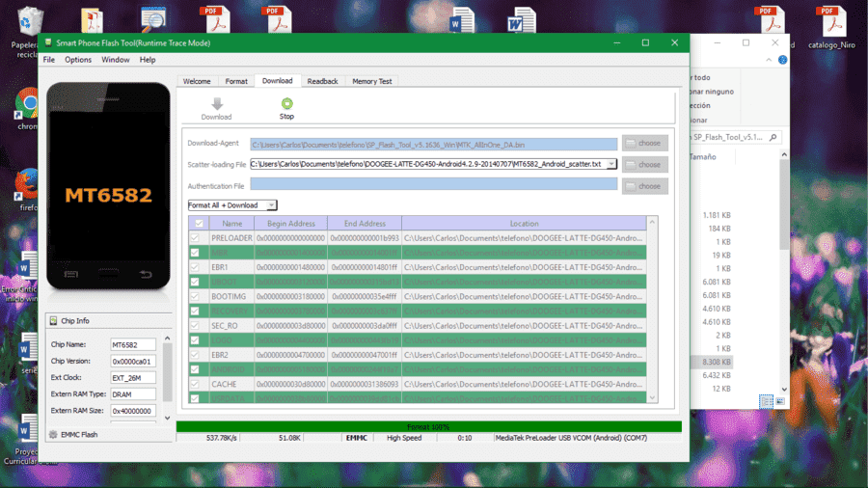Viewport: 868px width, 488px height.
Task: Click partition table scroll down arrow
Action: coord(652,397)
